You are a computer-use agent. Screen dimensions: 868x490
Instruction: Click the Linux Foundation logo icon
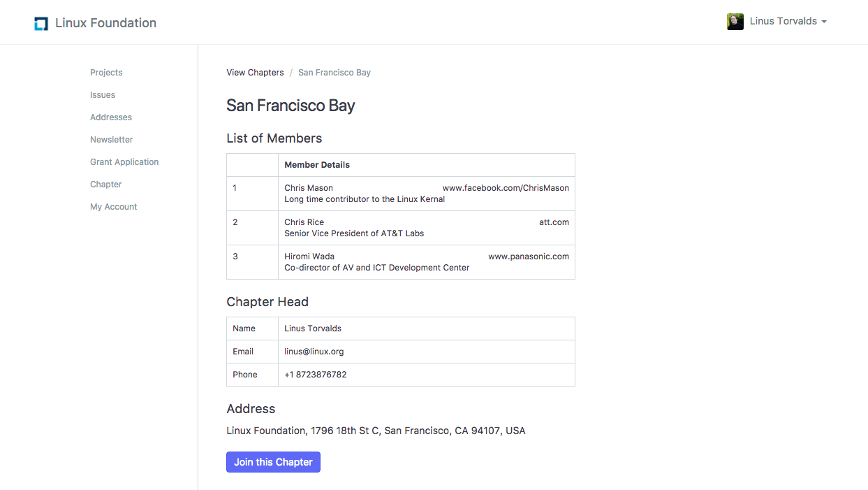point(41,23)
